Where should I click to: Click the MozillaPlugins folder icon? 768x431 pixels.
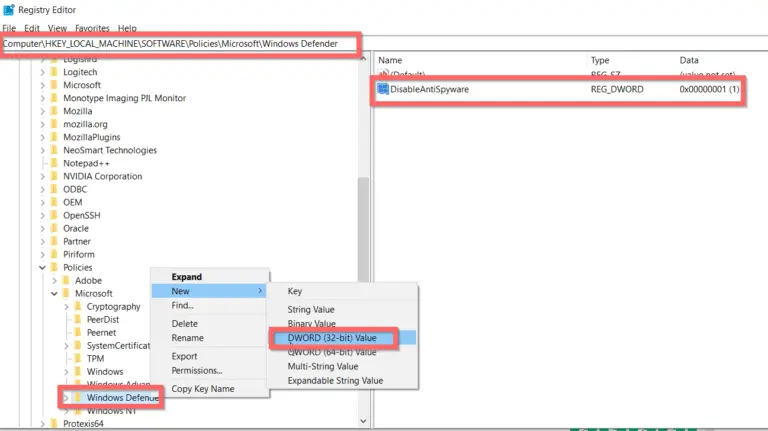(54, 137)
